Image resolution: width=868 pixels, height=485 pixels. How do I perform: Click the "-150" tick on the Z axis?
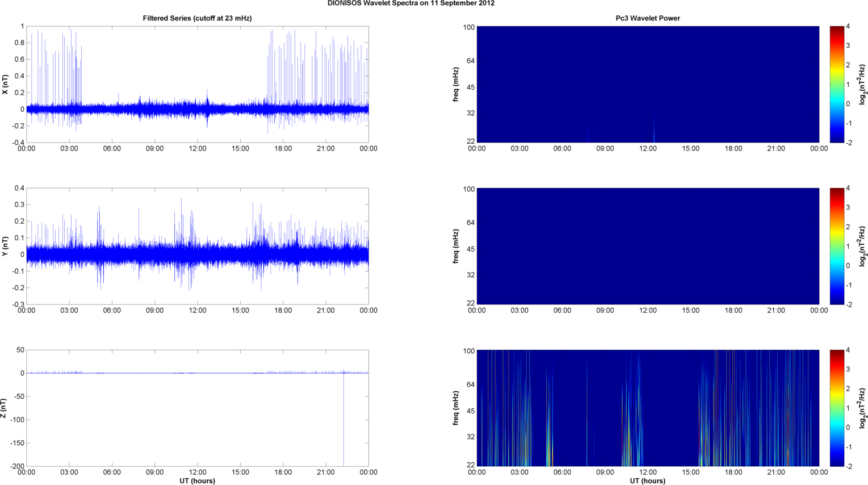tap(17, 443)
